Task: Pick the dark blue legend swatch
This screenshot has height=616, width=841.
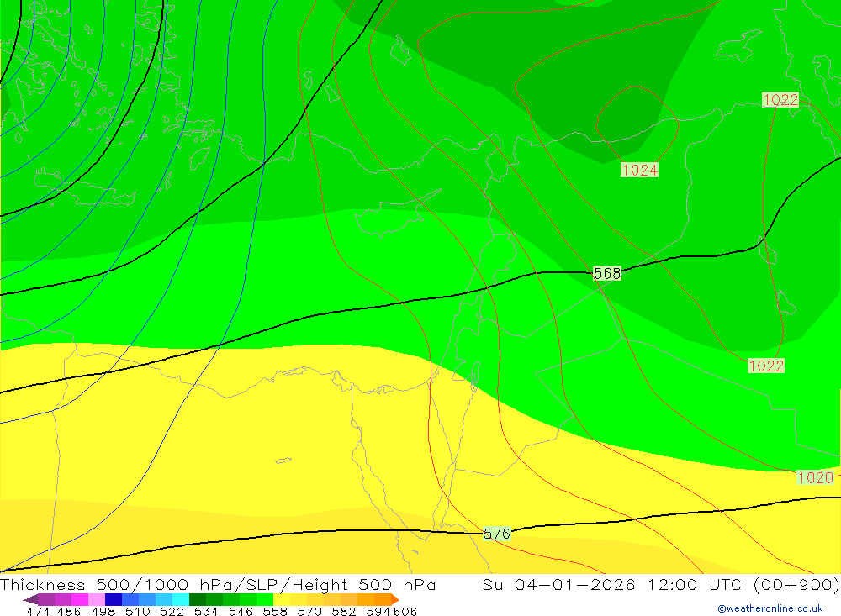Action: pos(112,599)
